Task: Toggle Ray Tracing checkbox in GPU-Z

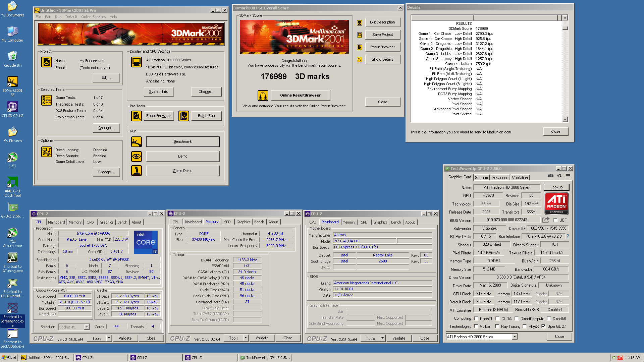Action: pyautogui.click(x=497, y=326)
